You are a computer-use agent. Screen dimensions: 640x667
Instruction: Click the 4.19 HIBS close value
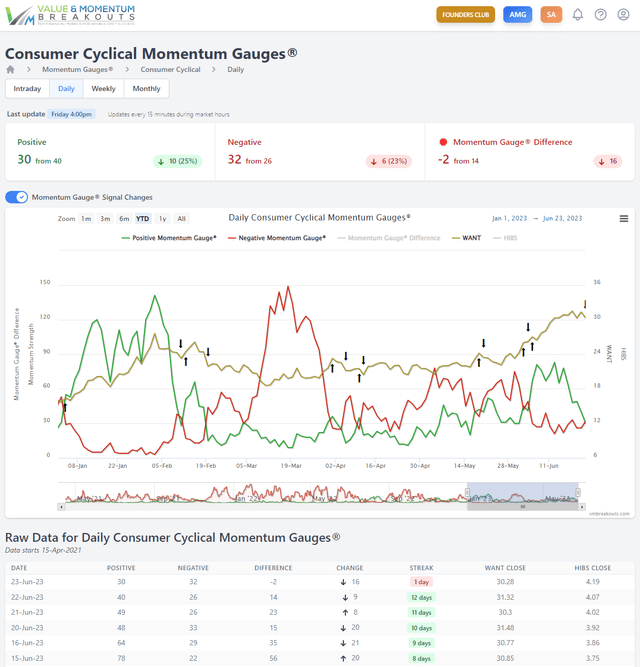click(x=592, y=582)
